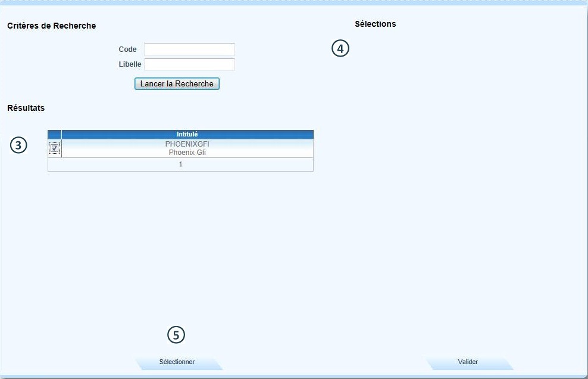Click the Intitulé column header
This screenshot has height=379, width=588.
(x=187, y=134)
